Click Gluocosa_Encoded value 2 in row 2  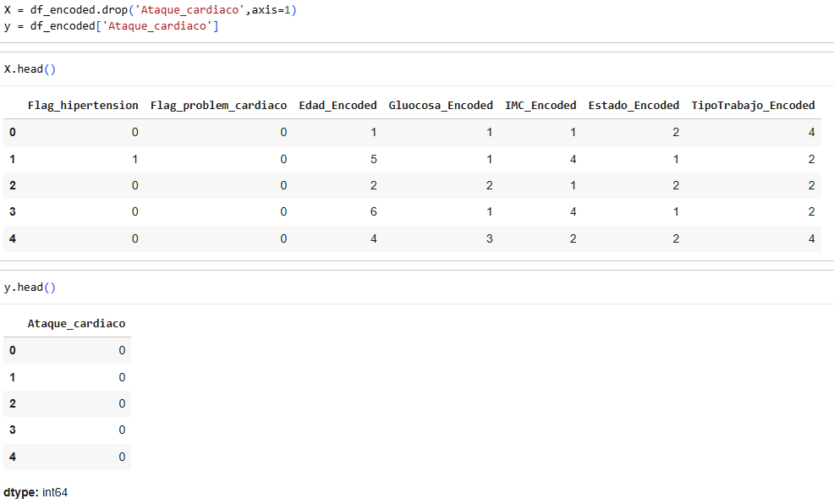(490, 185)
